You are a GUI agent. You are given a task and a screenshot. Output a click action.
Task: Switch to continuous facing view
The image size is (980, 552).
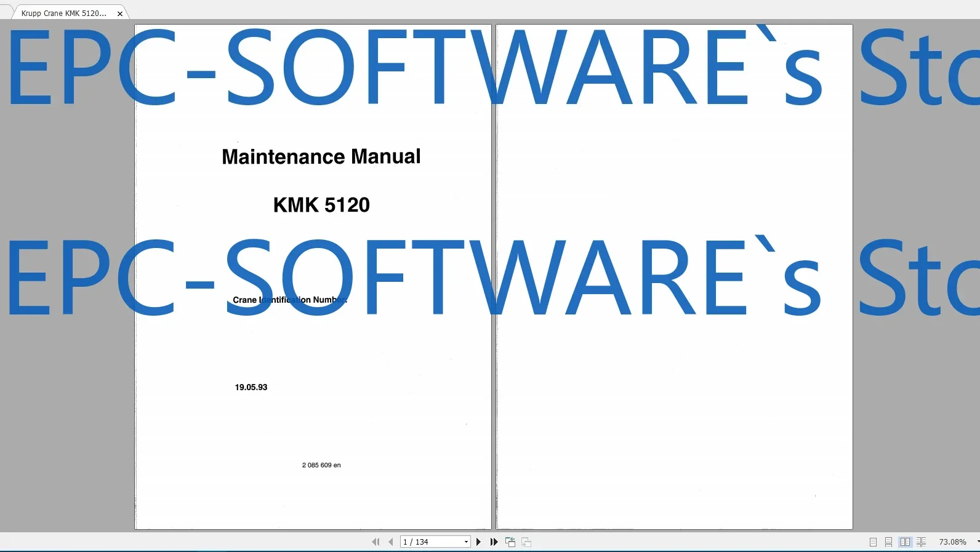pyautogui.click(x=921, y=542)
